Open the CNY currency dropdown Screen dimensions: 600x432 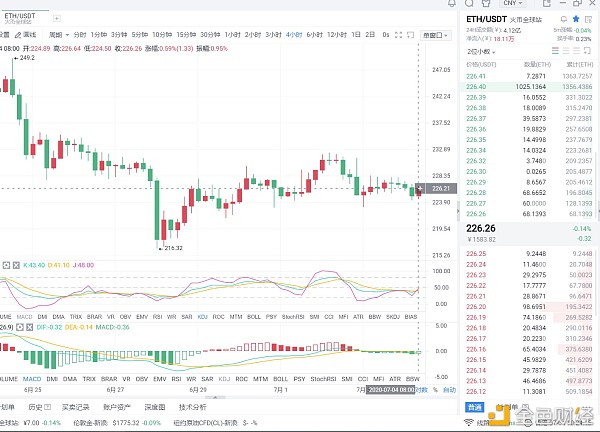[x=512, y=3]
